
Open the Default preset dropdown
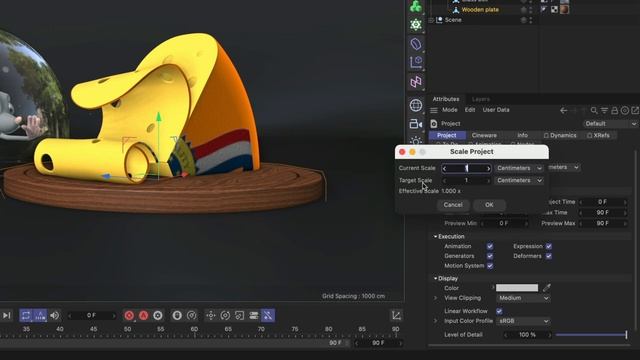coord(610,123)
